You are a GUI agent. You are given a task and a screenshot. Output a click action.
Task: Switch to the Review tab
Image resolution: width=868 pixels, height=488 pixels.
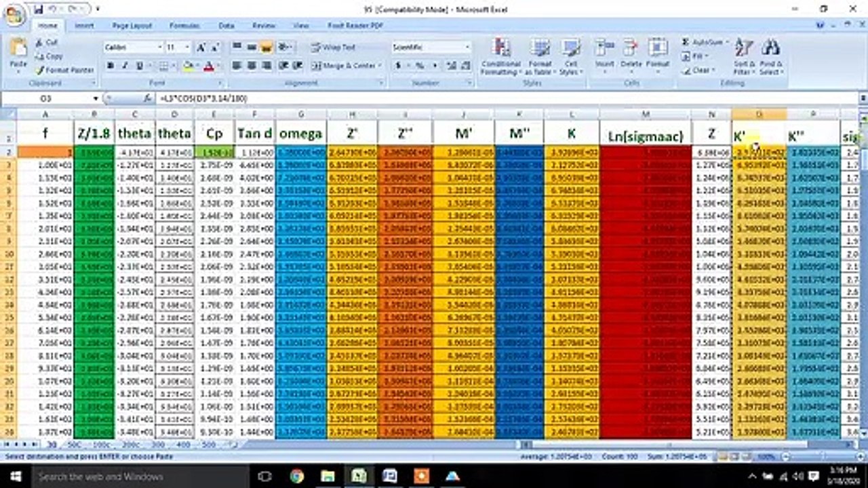(x=263, y=26)
